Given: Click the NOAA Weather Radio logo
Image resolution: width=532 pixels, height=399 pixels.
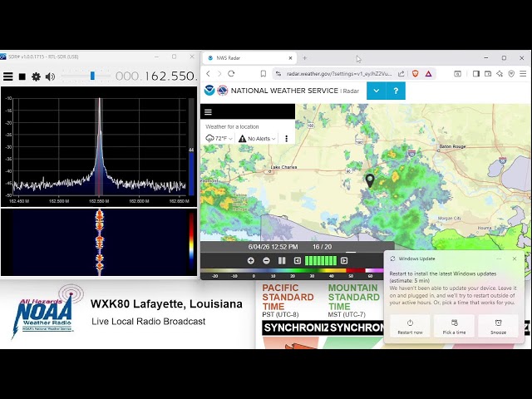Looking at the screenshot, I should click(47, 313).
